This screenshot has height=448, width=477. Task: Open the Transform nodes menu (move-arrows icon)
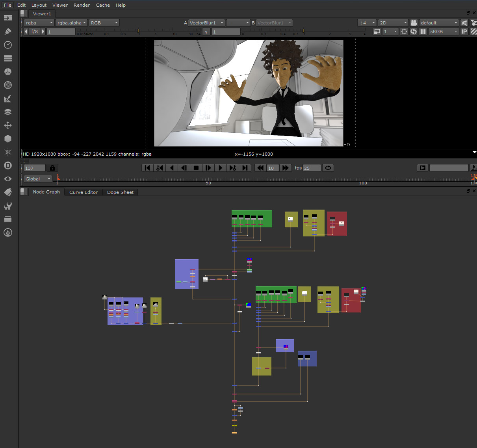pyautogui.click(x=8, y=125)
